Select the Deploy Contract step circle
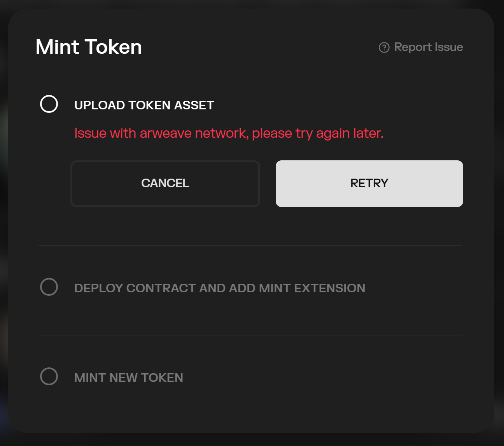The height and width of the screenshot is (446, 504). [x=49, y=287]
